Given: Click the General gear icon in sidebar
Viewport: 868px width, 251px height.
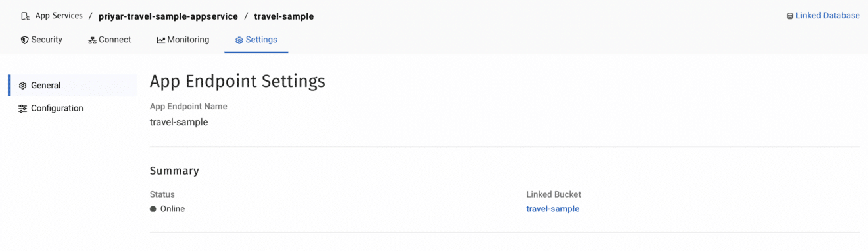Looking at the screenshot, I should click(x=23, y=86).
